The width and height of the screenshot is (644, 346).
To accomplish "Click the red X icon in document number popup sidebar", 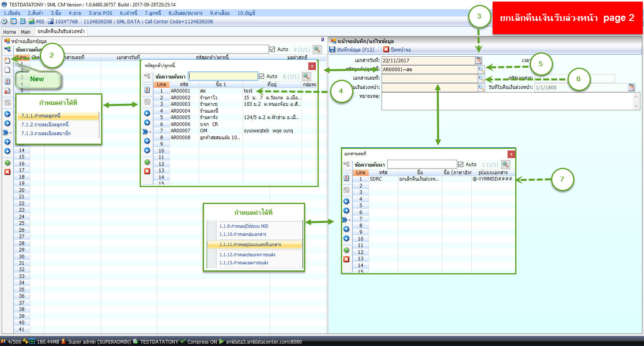I will [346, 259].
